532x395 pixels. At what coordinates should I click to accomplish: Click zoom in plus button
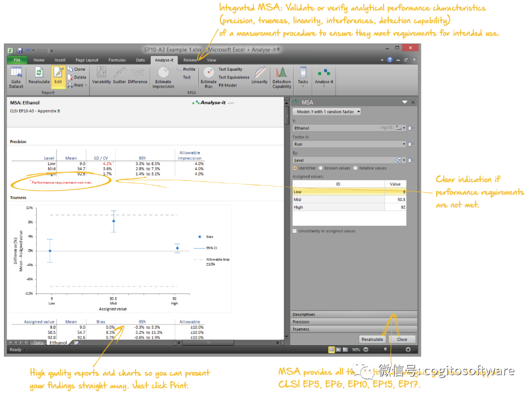(x=408, y=350)
